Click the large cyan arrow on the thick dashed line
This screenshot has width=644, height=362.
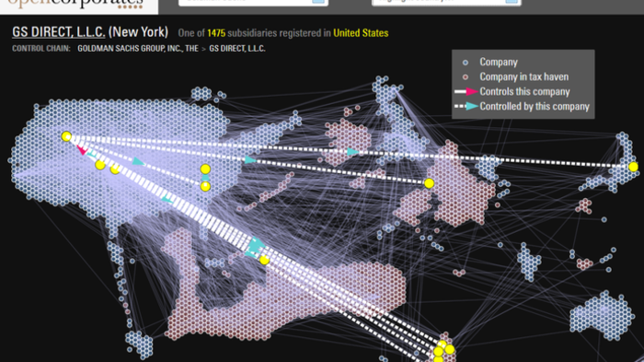[x=256, y=246]
